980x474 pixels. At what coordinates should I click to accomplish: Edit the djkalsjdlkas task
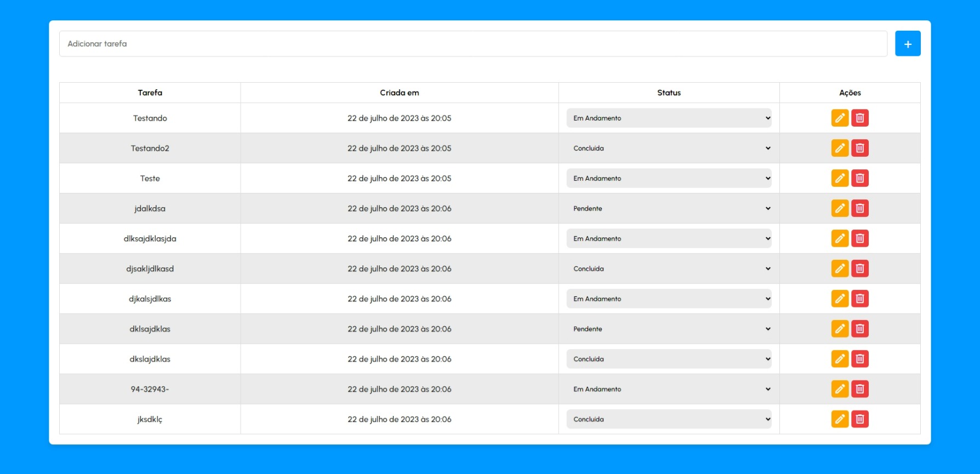[x=840, y=299]
